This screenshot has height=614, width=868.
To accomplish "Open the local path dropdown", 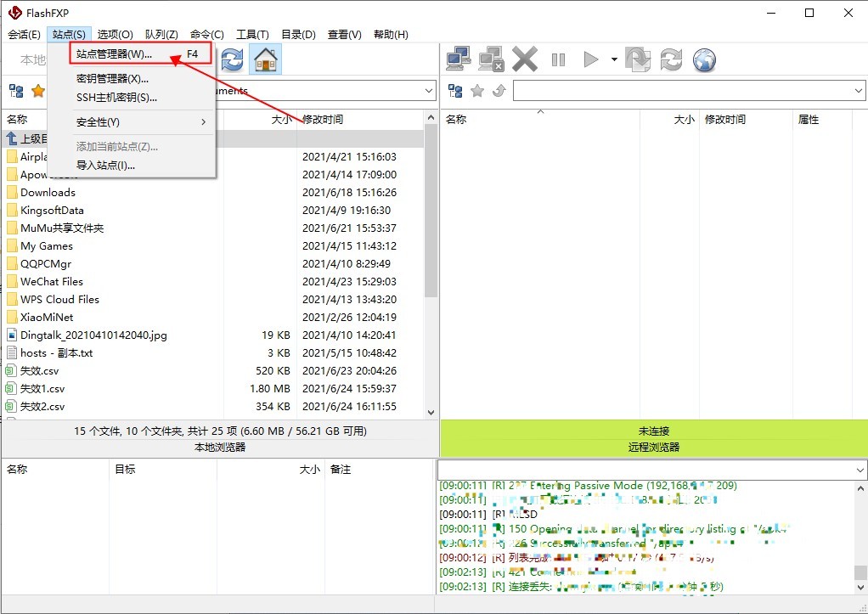I will click(x=429, y=90).
